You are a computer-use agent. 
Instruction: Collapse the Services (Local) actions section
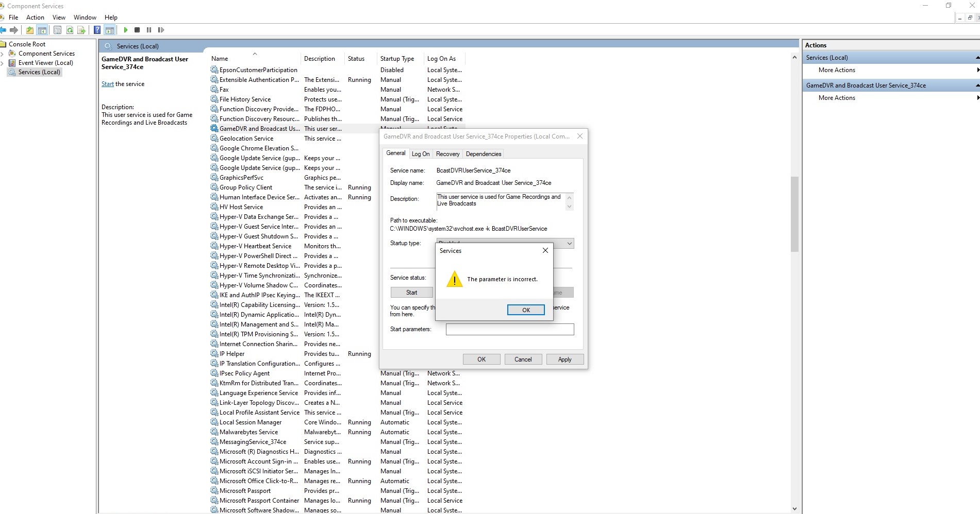(976, 58)
